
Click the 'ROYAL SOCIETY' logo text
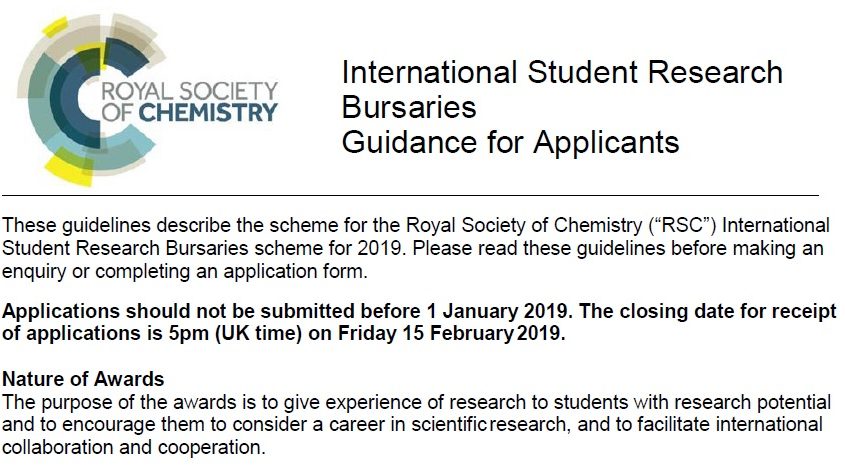pos(190,92)
